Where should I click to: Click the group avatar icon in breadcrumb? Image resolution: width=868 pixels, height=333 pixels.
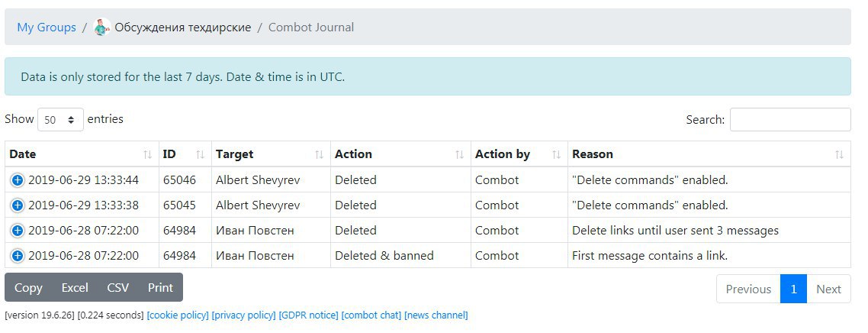(x=102, y=27)
